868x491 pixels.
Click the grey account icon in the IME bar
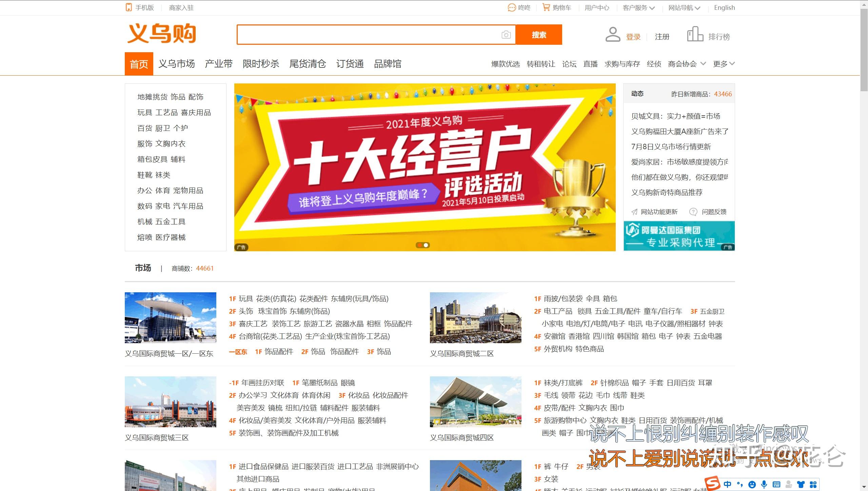tap(789, 485)
